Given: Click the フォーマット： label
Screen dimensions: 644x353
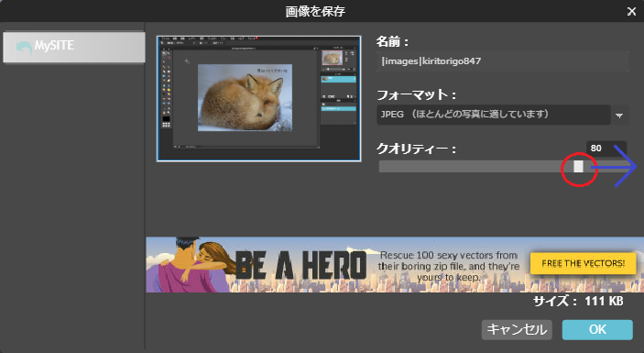Looking at the screenshot, I should [416, 95].
